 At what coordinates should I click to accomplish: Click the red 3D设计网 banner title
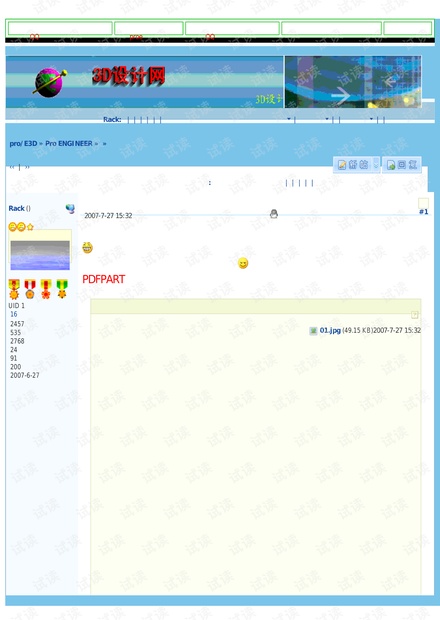pos(128,76)
